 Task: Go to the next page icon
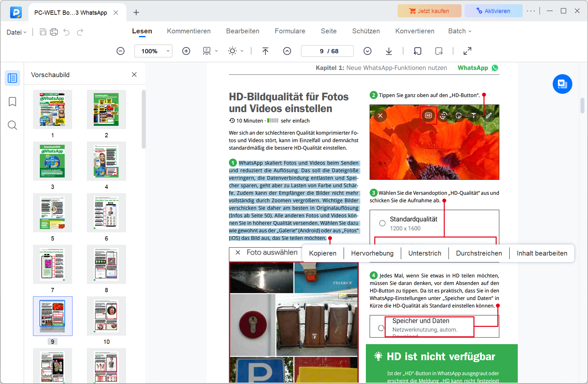tap(367, 51)
